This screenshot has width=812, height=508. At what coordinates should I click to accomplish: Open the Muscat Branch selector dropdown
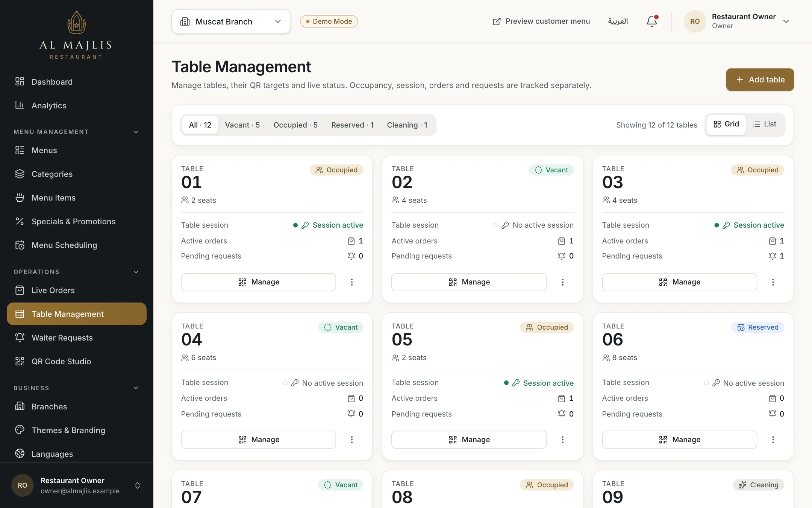tap(231, 21)
